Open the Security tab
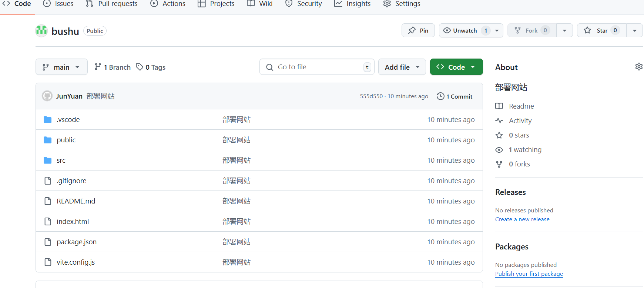Image resolution: width=644 pixels, height=288 pixels. tap(304, 4)
